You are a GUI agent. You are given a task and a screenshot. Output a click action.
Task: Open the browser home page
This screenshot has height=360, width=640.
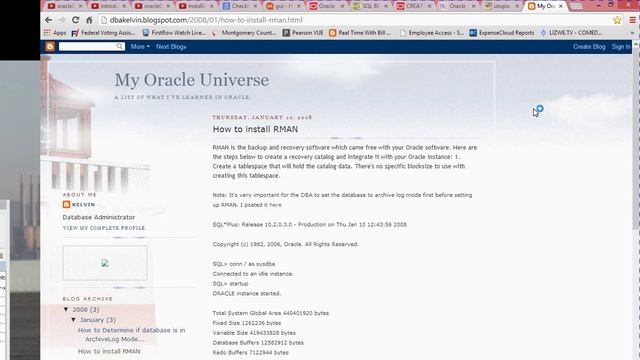[x=89, y=20]
